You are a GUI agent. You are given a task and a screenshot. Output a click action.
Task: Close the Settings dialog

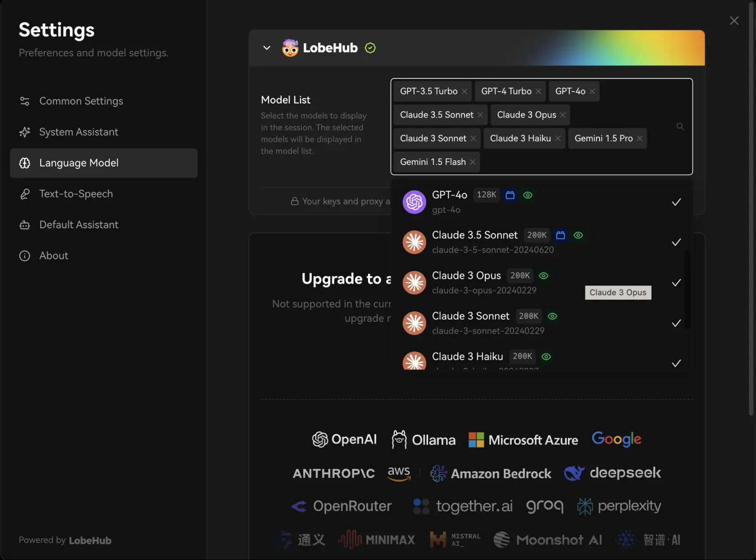(734, 21)
